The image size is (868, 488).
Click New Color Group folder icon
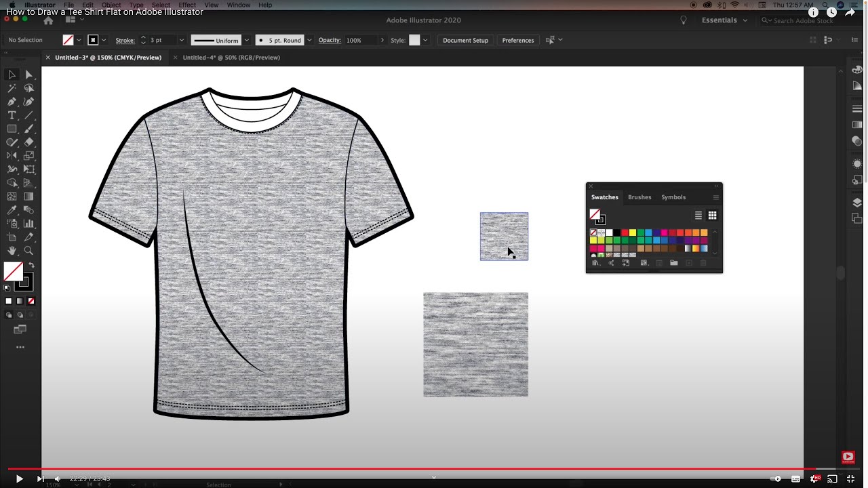coord(673,263)
